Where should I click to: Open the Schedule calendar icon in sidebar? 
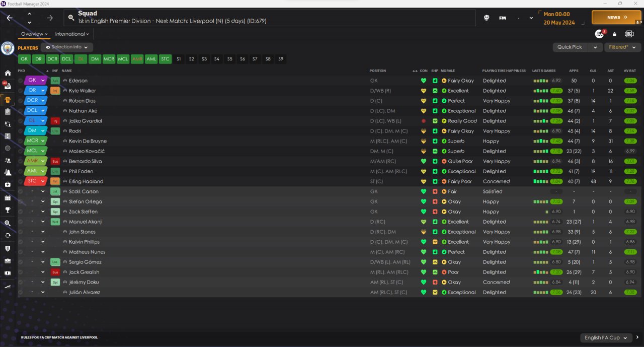pyautogui.click(x=8, y=198)
